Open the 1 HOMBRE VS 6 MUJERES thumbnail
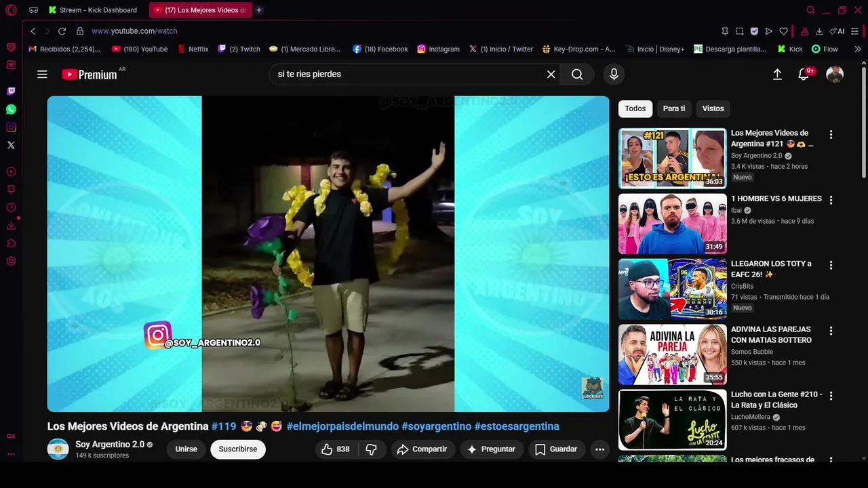Viewport: 868px width, 488px height. (x=672, y=224)
